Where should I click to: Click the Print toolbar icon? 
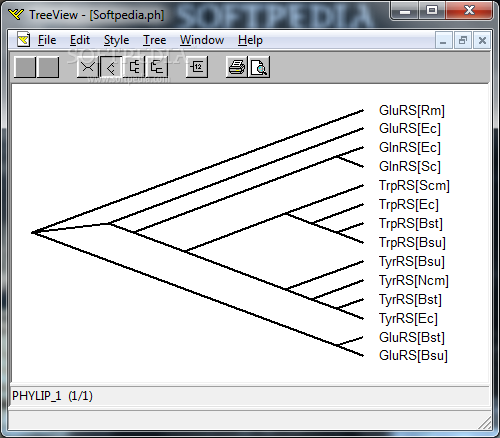(237, 67)
